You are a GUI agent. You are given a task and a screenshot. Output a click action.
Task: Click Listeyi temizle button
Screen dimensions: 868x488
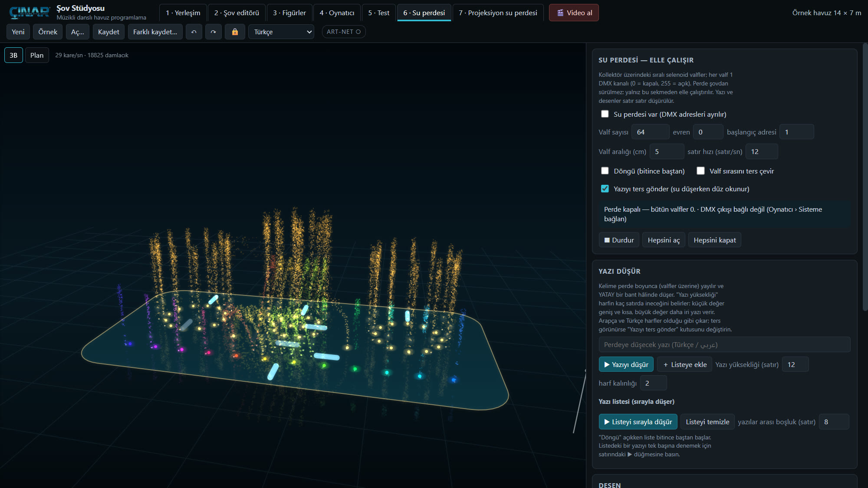(707, 422)
